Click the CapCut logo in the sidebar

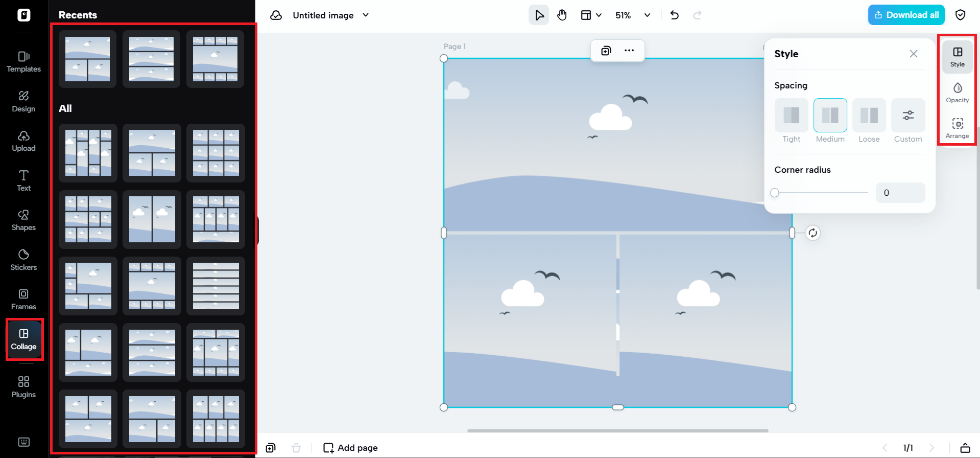tap(24, 15)
